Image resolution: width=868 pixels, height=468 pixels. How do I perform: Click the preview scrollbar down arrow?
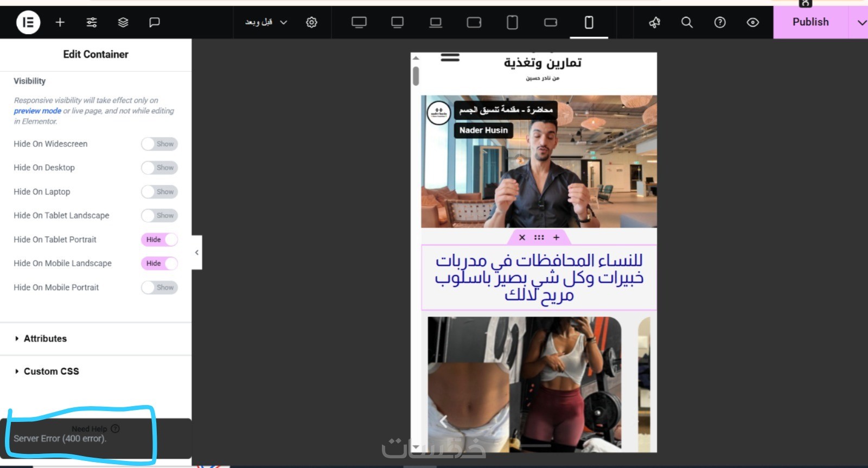(x=416, y=447)
